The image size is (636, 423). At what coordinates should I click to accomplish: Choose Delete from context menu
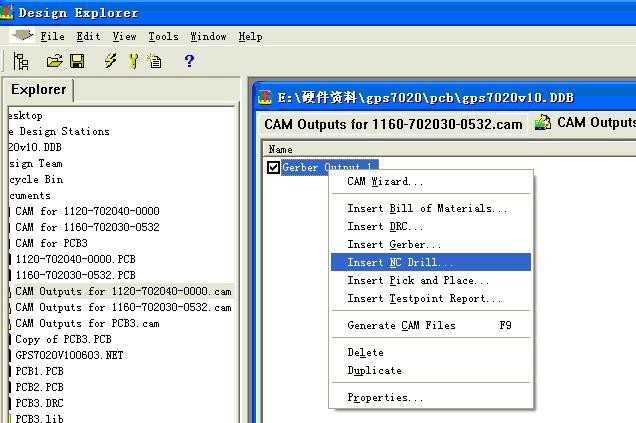pos(431,352)
